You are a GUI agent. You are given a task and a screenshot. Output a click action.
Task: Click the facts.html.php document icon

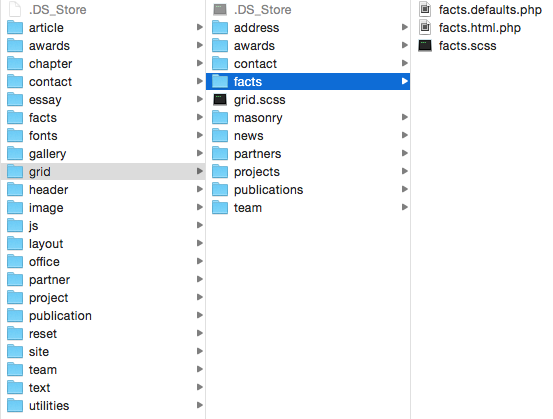tap(425, 28)
